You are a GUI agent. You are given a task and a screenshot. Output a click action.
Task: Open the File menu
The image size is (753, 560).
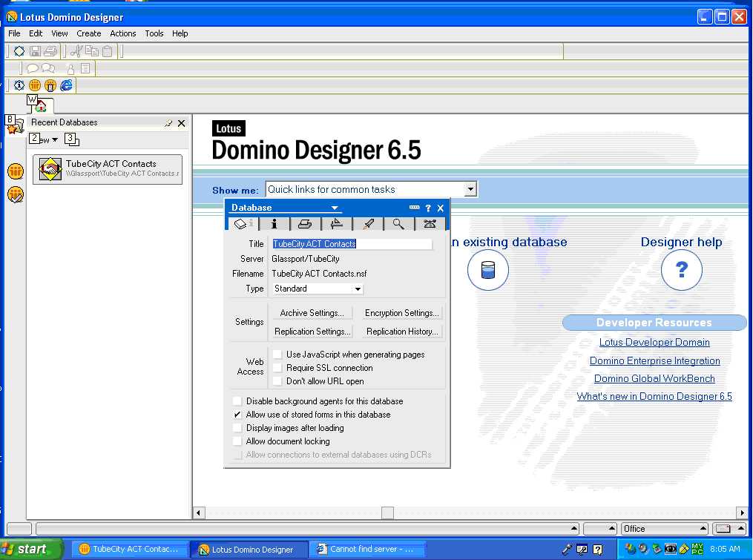pos(14,33)
